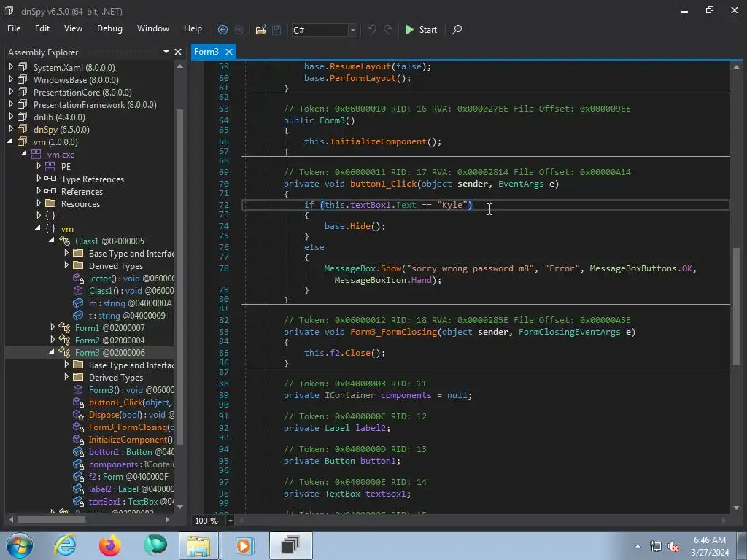Close the Assembly Explorer panel
This screenshot has width=747, height=560.
tap(178, 52)
